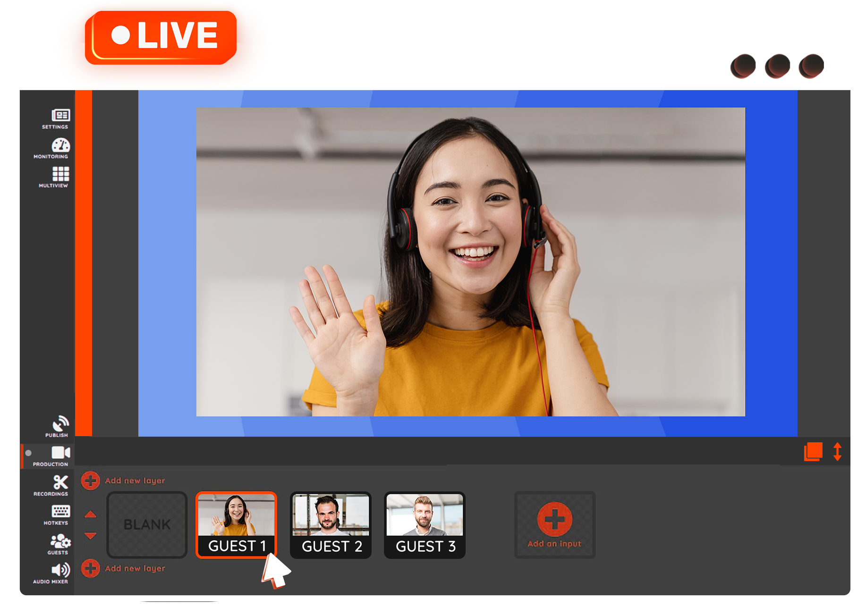Click the orange vertical resize arrows icon
This screenshot has height=616, width=857.
tap(837, 452)
